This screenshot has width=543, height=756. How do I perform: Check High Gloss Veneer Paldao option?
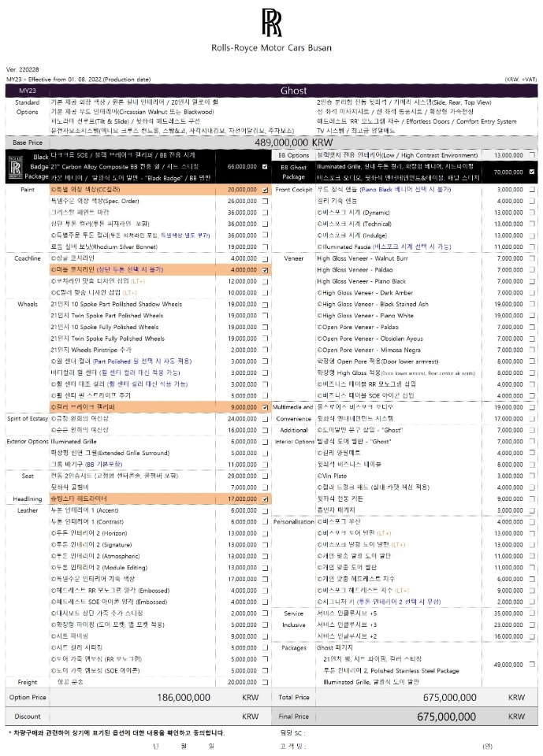532,269
